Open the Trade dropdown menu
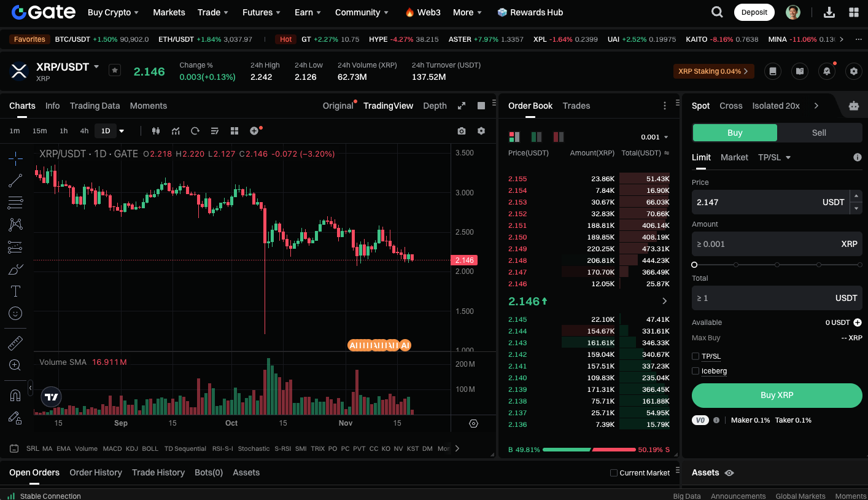This screenshot has width=868, height=500. [x=213, y=12]
